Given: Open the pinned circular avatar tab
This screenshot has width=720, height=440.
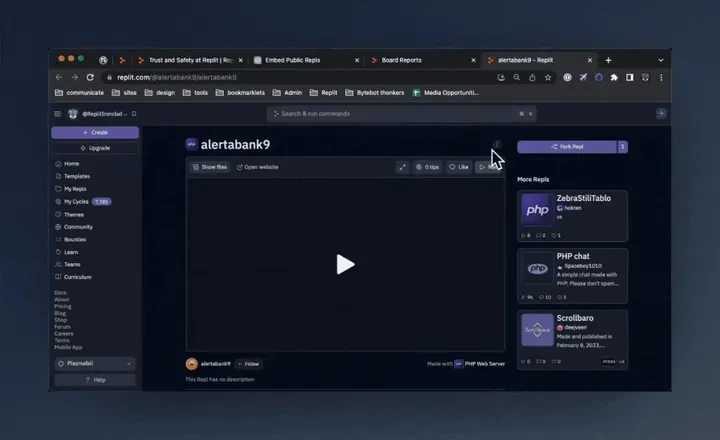Looking at the screenshot, I should coord(103,60).
